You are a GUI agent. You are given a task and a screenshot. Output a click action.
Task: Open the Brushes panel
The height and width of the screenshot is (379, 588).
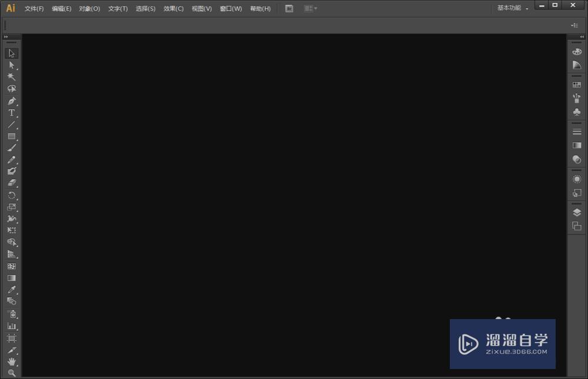pos(577,98)
